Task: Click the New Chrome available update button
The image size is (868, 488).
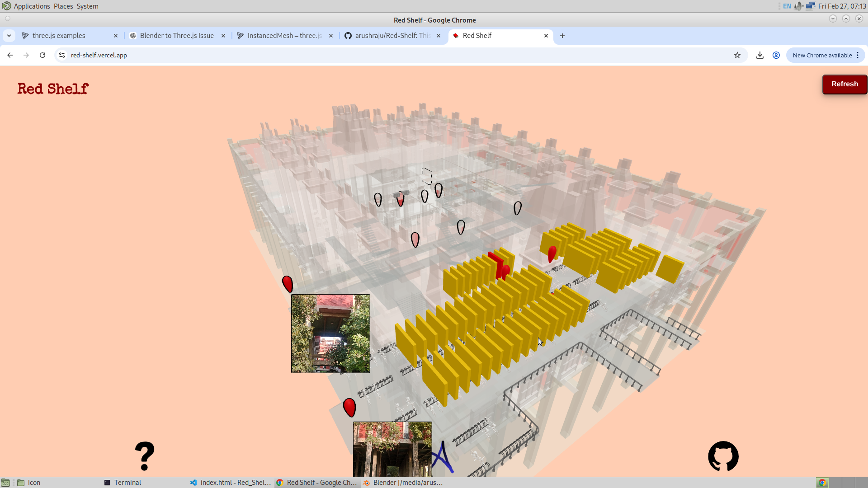Action: tap(822, 55)
